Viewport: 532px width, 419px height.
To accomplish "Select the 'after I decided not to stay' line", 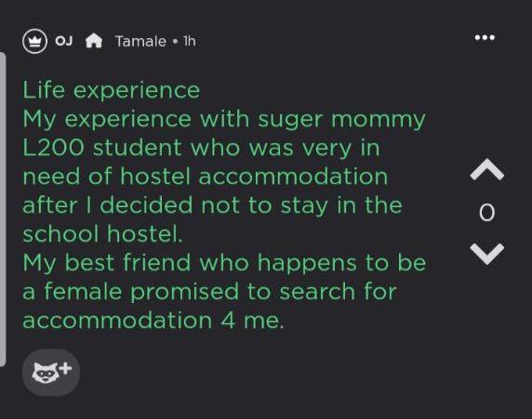I will pyautogui.click(x=212, y=205).
